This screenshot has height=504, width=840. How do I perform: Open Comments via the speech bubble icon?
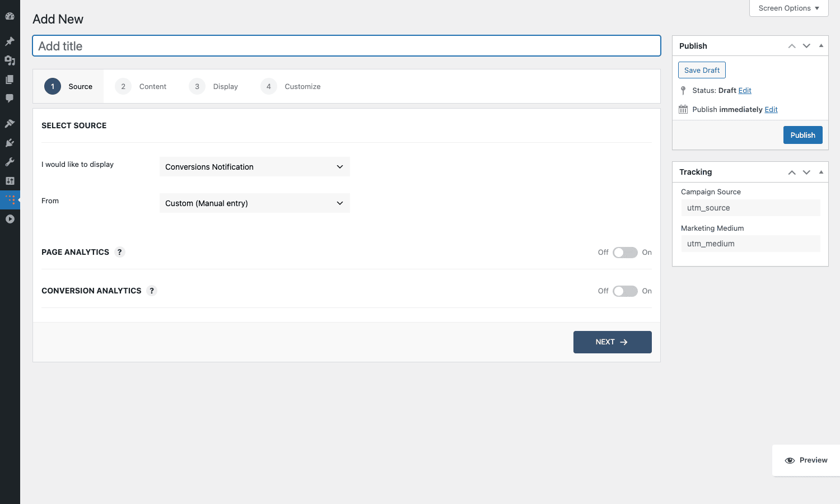(x=10, y=99)
